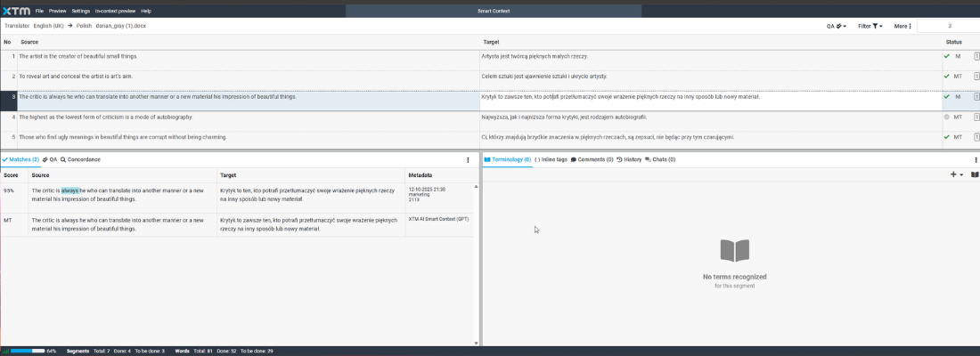Click the progress bars icon in the status bar
This screenshot has height=356, width=980.
point(5,351)
